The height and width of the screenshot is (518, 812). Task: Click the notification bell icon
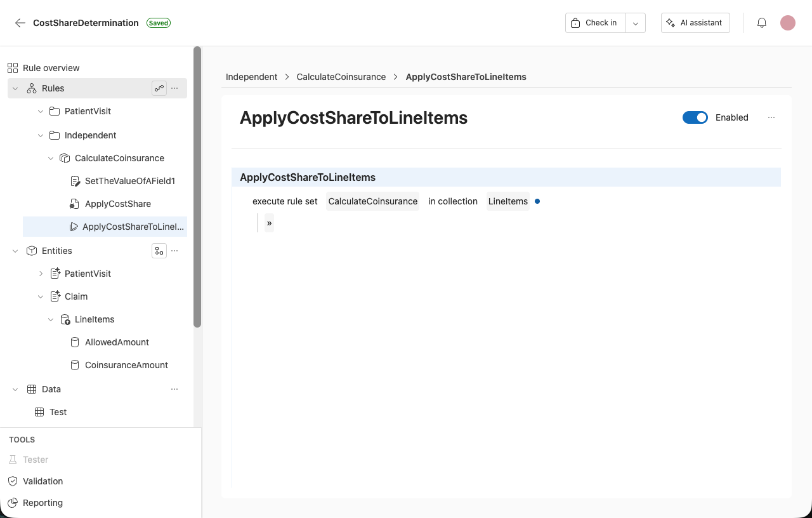(761, 22)
